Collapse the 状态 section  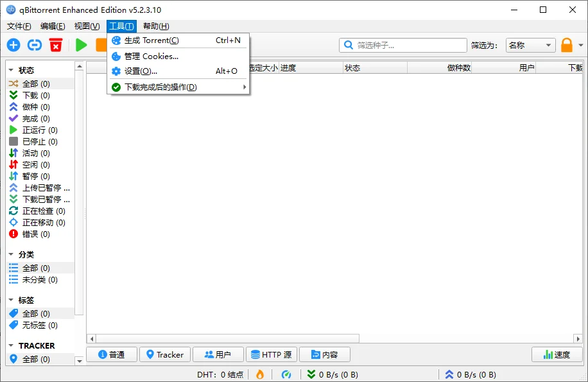tap(12, 70)
